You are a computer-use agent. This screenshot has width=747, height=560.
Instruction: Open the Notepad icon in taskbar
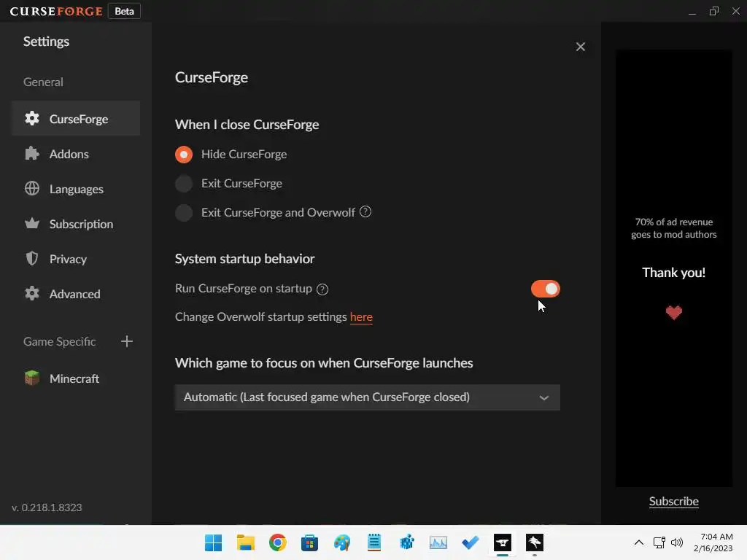[x=374, y=542]
